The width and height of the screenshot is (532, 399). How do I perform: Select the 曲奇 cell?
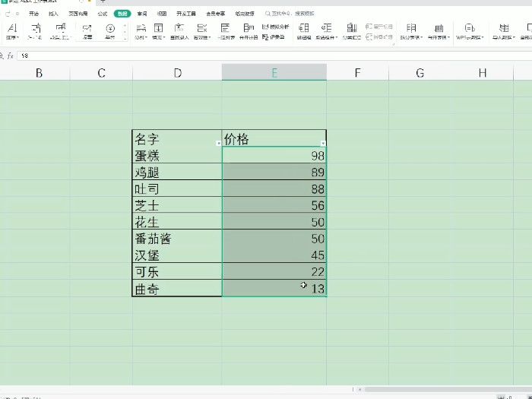tap(177, 288)
